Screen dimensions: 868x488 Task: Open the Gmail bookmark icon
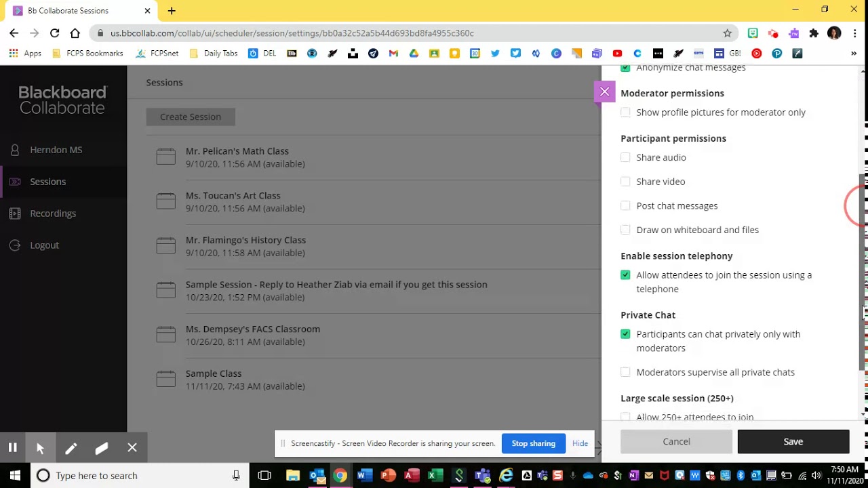pos(393,54)
